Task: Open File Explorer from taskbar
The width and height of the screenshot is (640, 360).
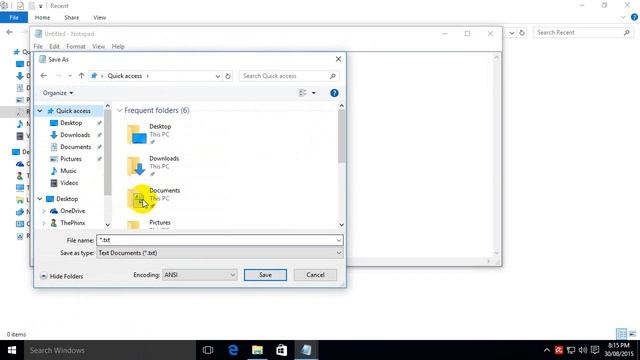Action: pyautogui.click(x=257, y=350)
